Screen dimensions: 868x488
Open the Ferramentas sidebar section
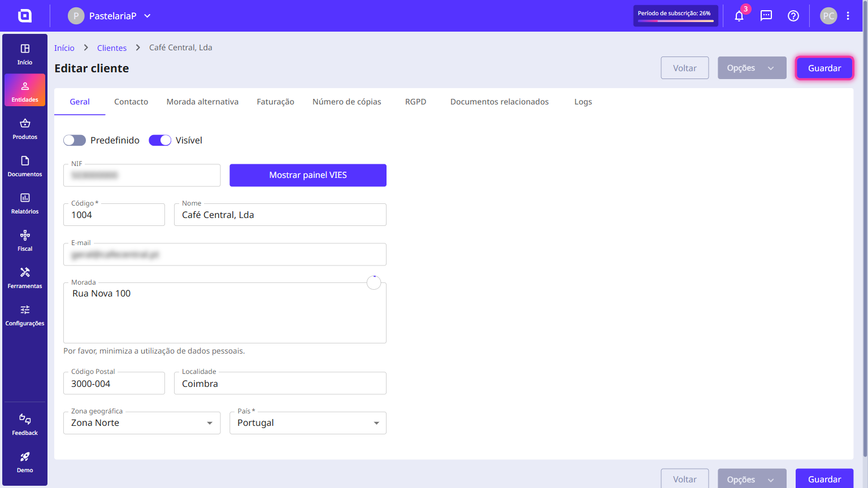point(25,278)
